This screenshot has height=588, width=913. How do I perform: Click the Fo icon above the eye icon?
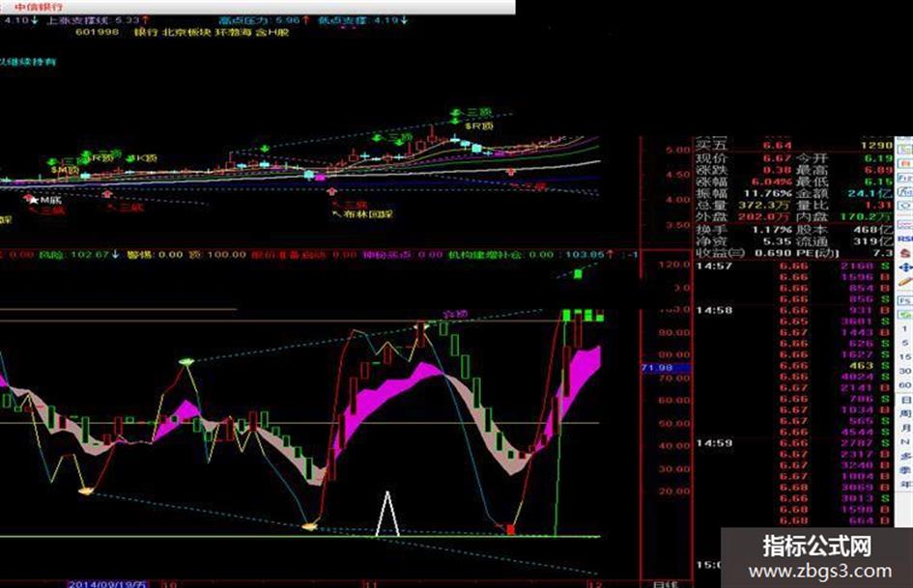pyautogui.click(x=905, y=191)
